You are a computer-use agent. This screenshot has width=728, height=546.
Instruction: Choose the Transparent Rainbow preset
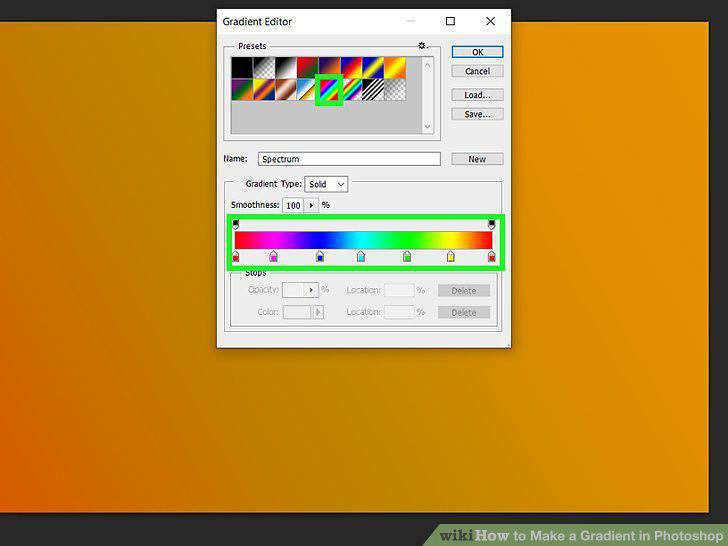[x=351, y=90]
